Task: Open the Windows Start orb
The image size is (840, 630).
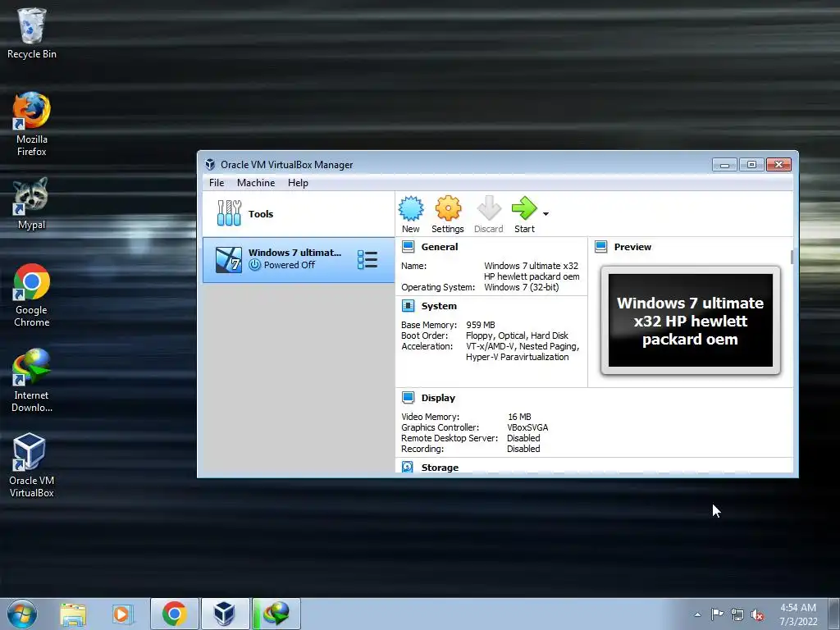Action: pos(22,614)
